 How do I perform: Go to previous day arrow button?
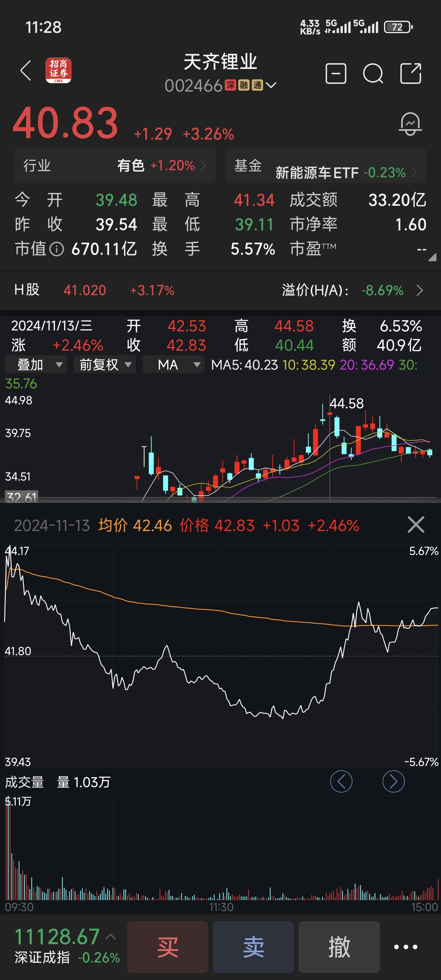(341, 781)
